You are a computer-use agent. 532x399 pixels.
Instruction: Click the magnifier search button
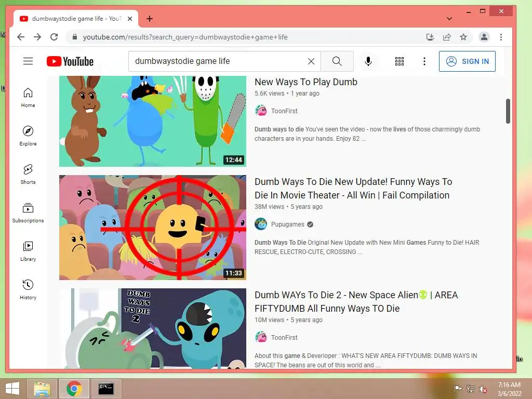click(337, 61)
